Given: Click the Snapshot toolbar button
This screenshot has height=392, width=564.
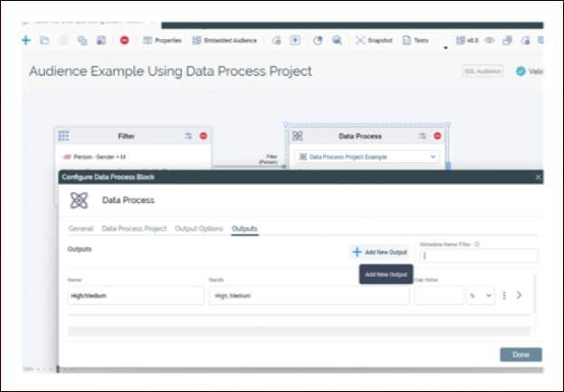Looking at the screenshot, I should pyautogui.click(x=372, y=41).
